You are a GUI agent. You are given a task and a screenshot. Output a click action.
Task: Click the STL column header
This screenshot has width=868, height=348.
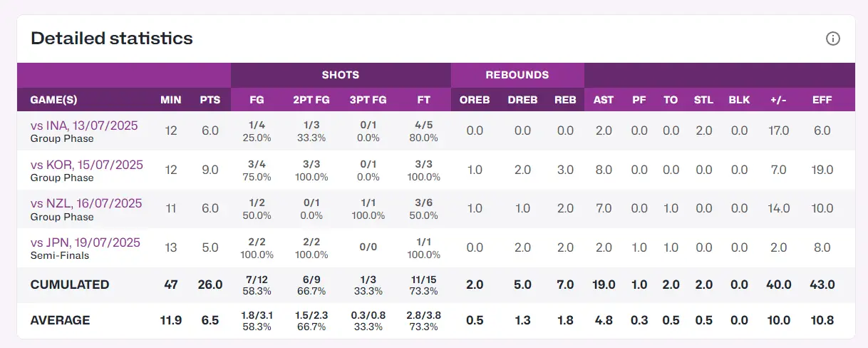click(x=703, y=100)
